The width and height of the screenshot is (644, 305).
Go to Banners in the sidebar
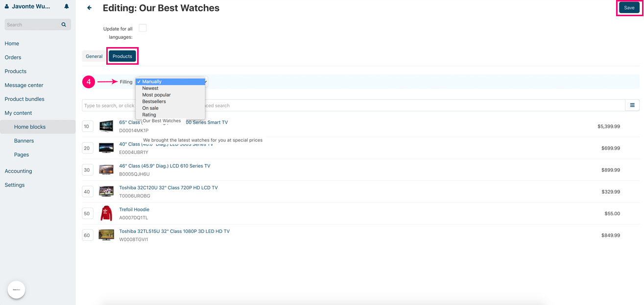[x=24, y=141]
